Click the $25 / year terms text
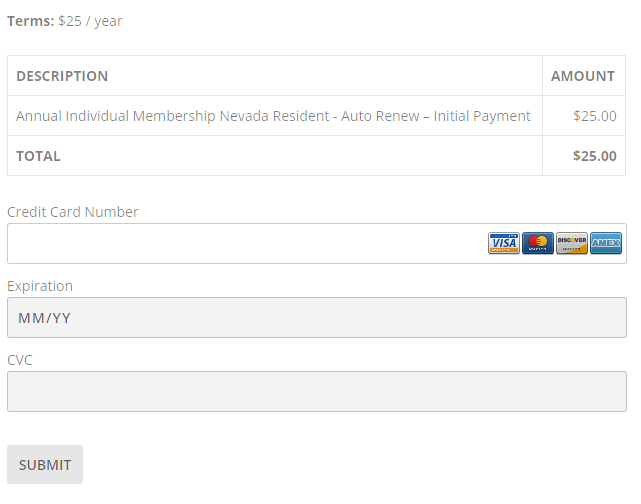Image resolution: width=641 pixels, height=504 pixels. (x=90, y=21)
